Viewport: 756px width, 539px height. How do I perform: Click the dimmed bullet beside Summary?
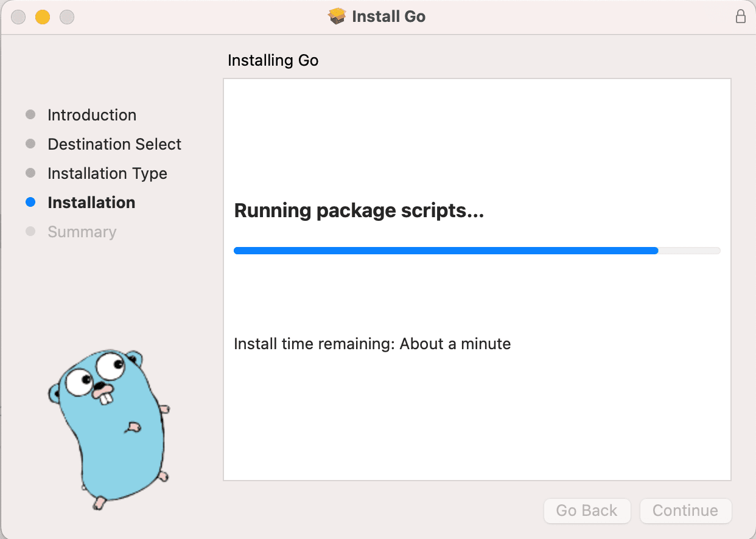30,232
